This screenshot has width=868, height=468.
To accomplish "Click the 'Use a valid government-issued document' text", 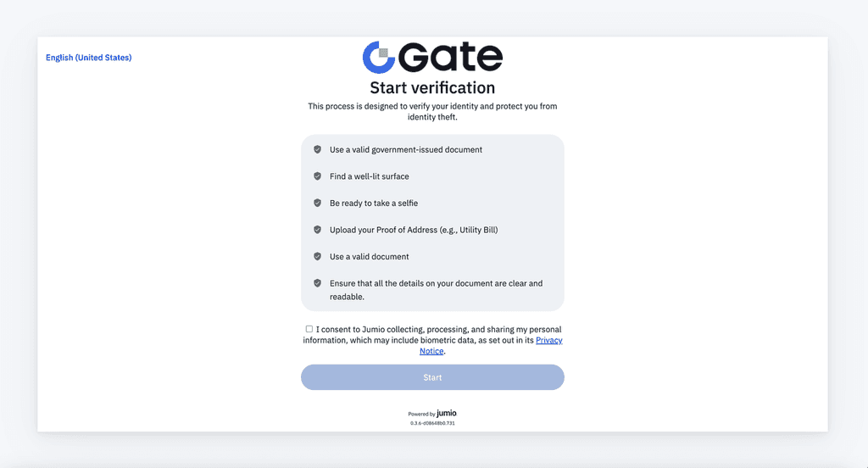I will point(405,150).
